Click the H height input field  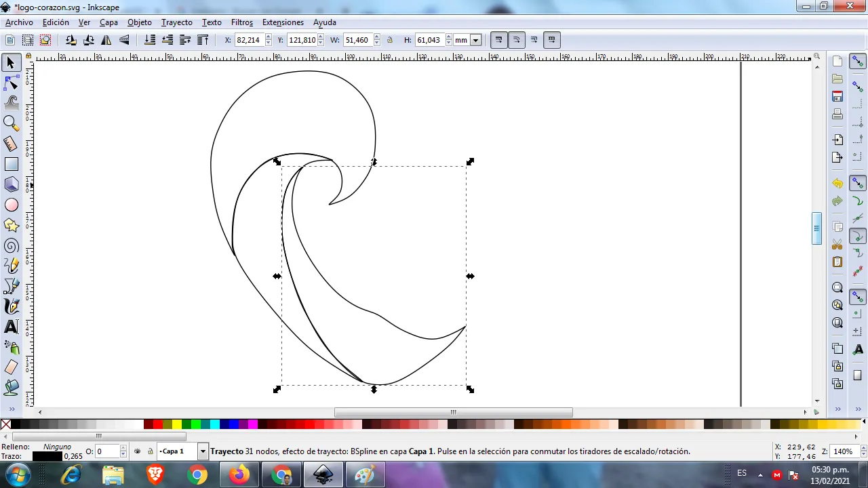[429, 40]
